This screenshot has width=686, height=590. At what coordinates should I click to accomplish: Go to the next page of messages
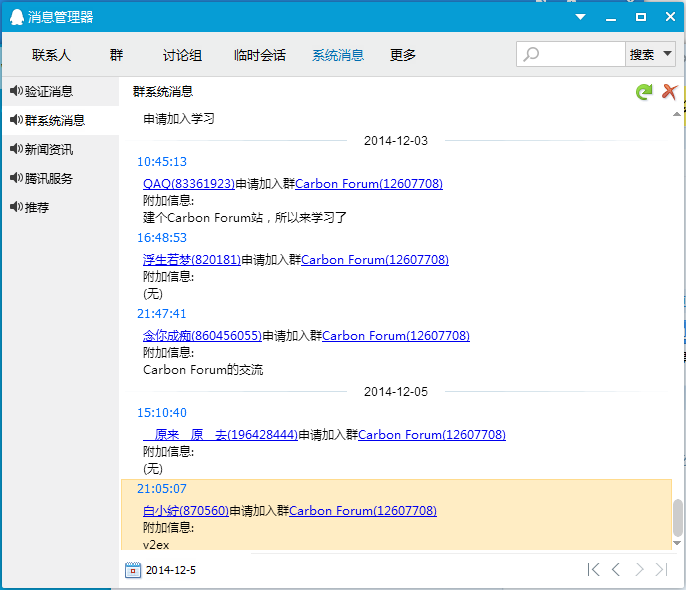pyautogui.click(x=639, y=569)
